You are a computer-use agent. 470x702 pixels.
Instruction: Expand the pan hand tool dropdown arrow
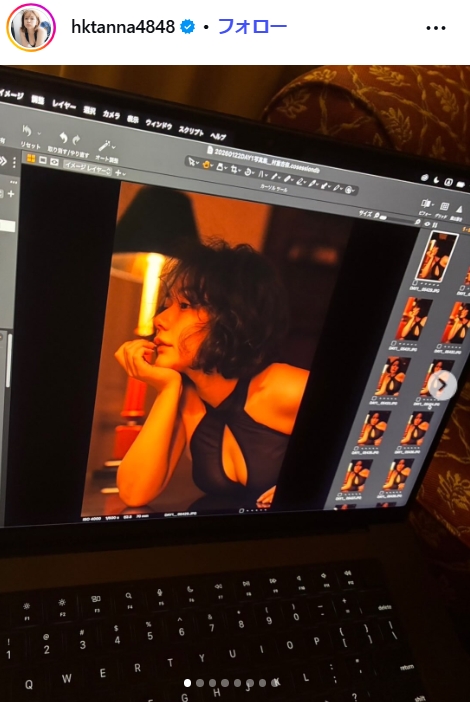click(x=212, y=166)
